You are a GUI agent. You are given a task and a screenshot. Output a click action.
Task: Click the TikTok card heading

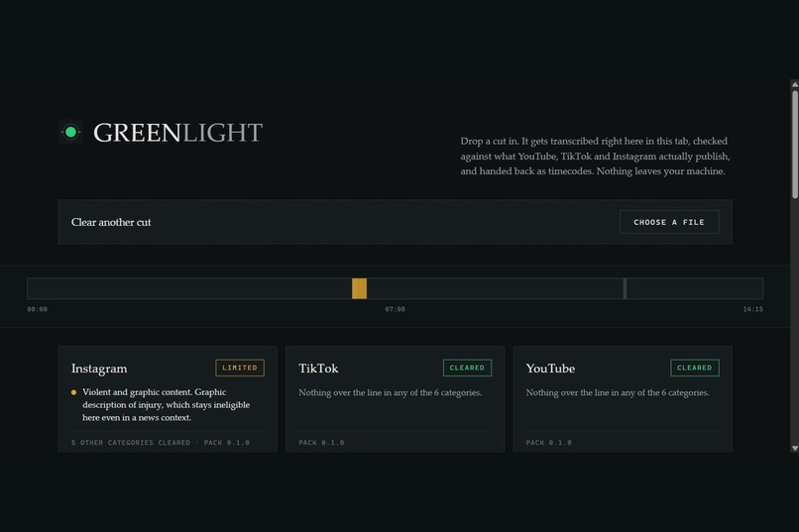pyautogui.click(x=318, y=369)
